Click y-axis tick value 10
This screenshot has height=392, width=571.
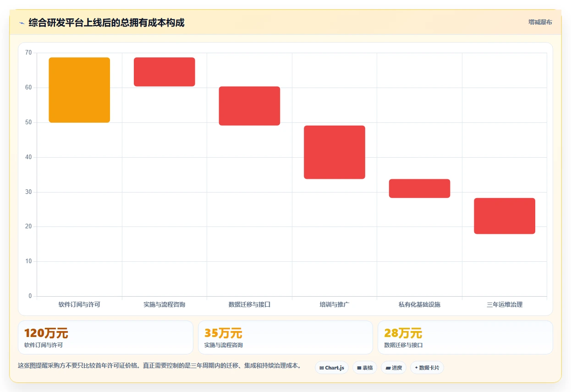28,261
